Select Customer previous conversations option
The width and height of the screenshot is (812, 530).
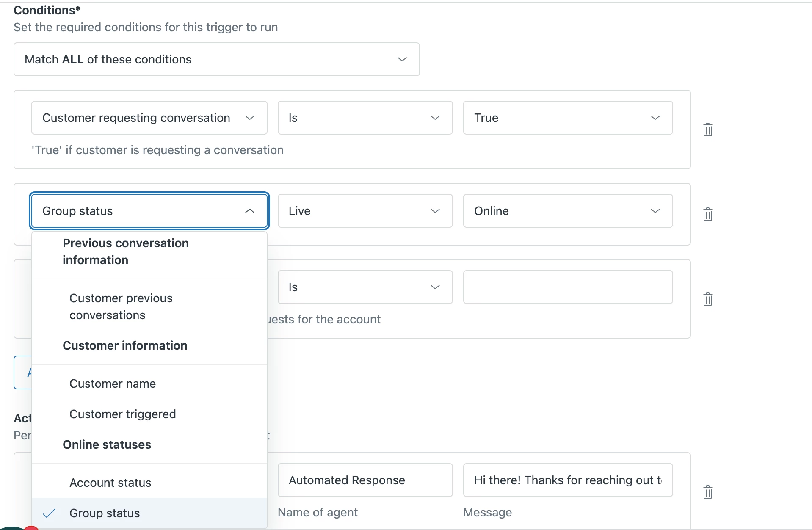(121, 306)
